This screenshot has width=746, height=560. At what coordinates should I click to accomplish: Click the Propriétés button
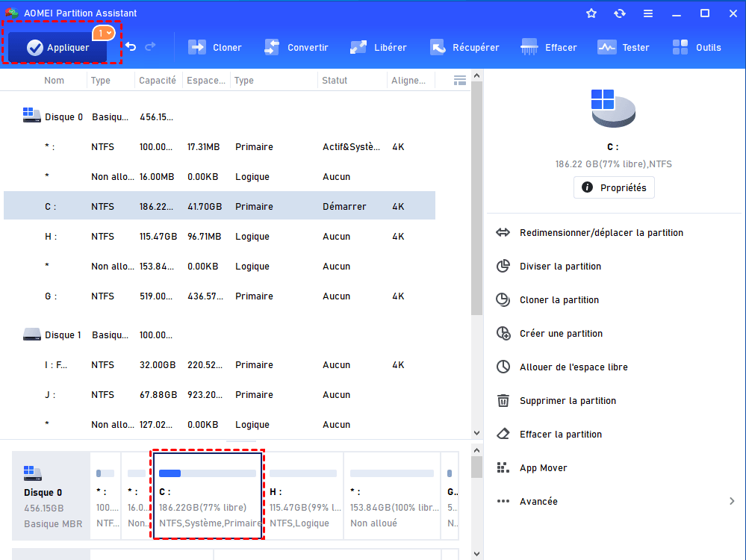tap(614, 187)
